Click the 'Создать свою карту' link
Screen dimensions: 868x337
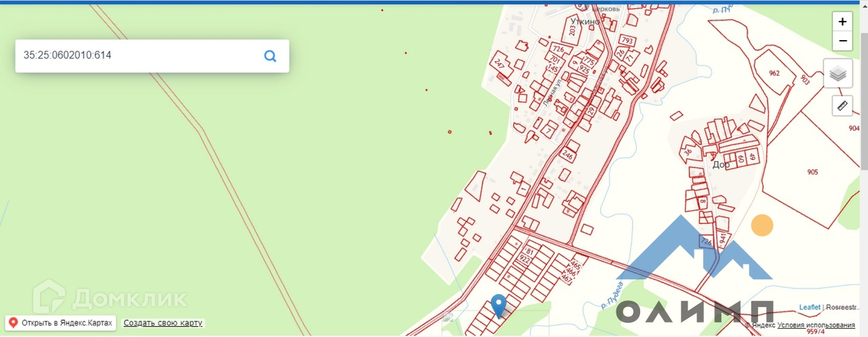(x=163, y=323)
